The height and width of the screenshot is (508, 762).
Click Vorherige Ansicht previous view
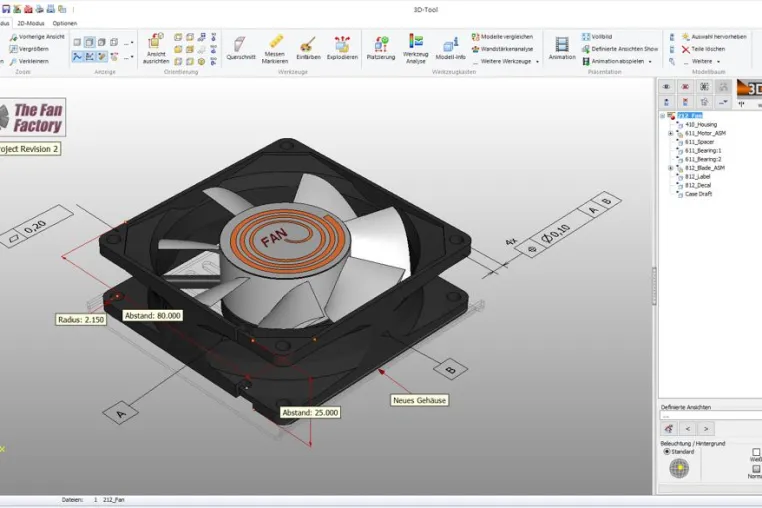pyautogui.click(x=37, y=36)
